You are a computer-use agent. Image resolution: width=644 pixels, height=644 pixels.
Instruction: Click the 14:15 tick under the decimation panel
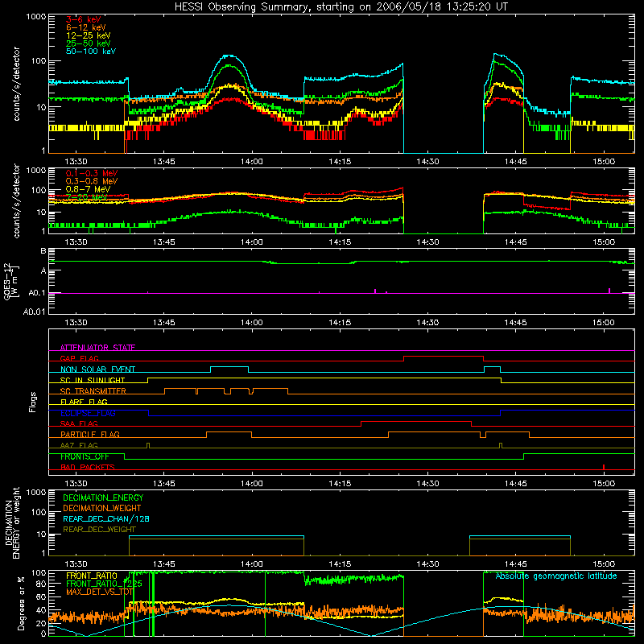(340, 564)
